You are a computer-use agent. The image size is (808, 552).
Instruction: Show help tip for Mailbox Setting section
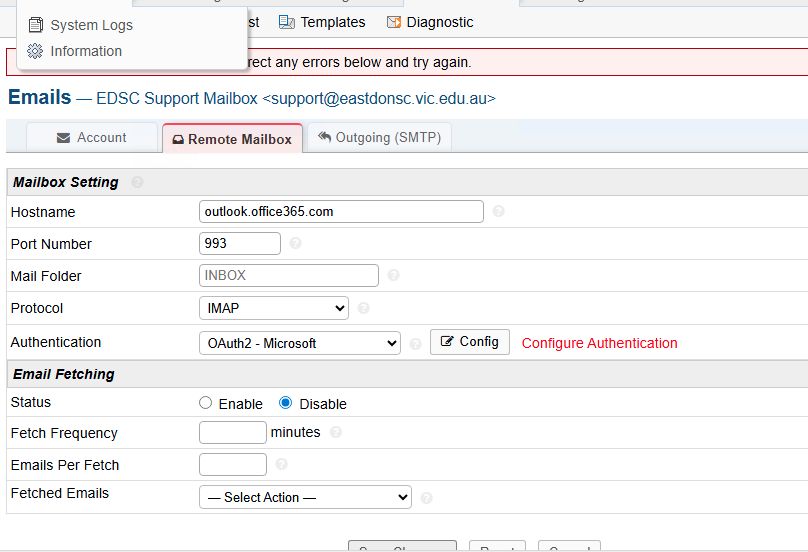pos(137,182)
